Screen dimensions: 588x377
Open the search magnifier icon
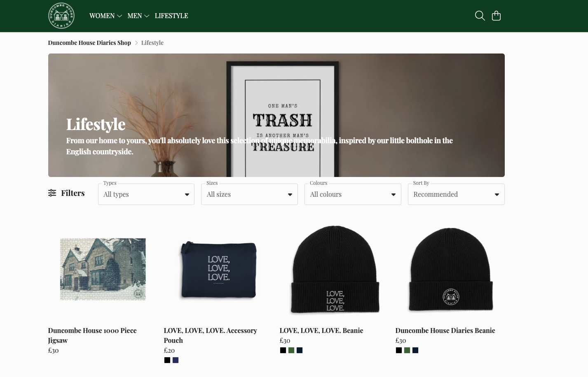click(480, 16)
